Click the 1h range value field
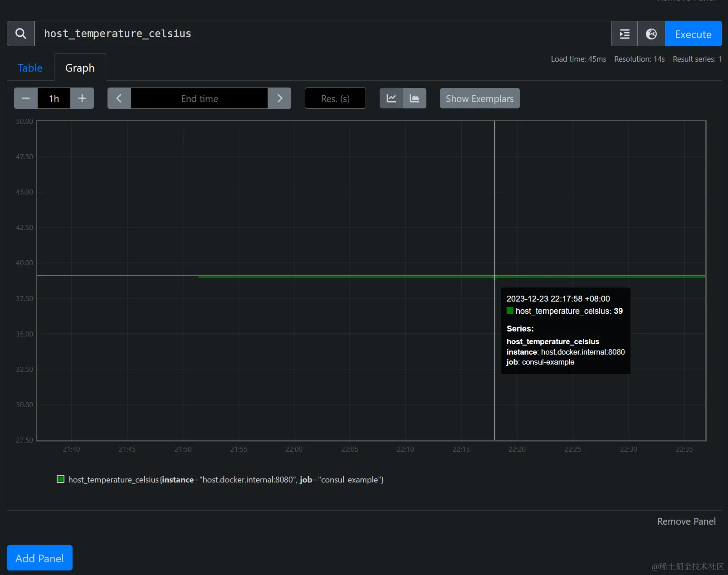 coord(54,98)
